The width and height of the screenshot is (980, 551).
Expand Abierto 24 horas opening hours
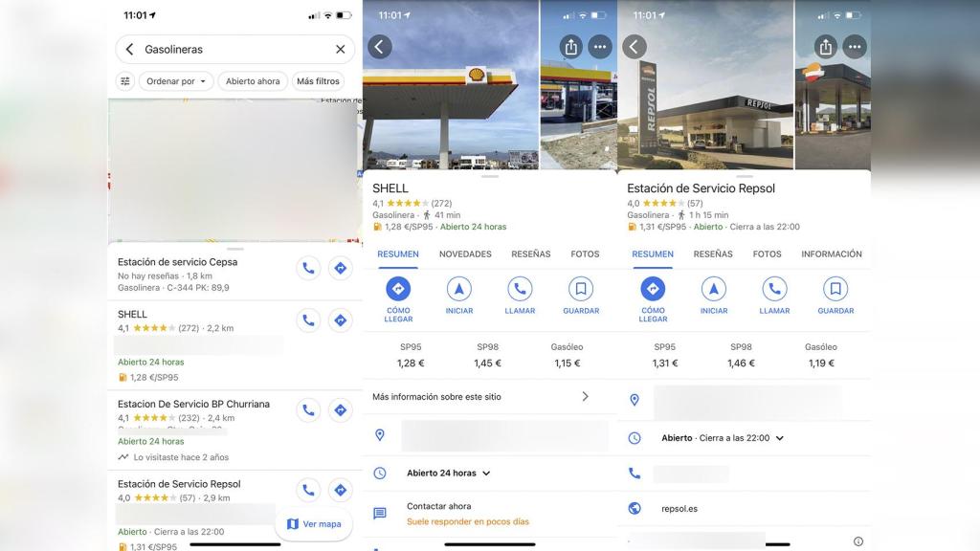pyautogui.click(x=448, y=474)
